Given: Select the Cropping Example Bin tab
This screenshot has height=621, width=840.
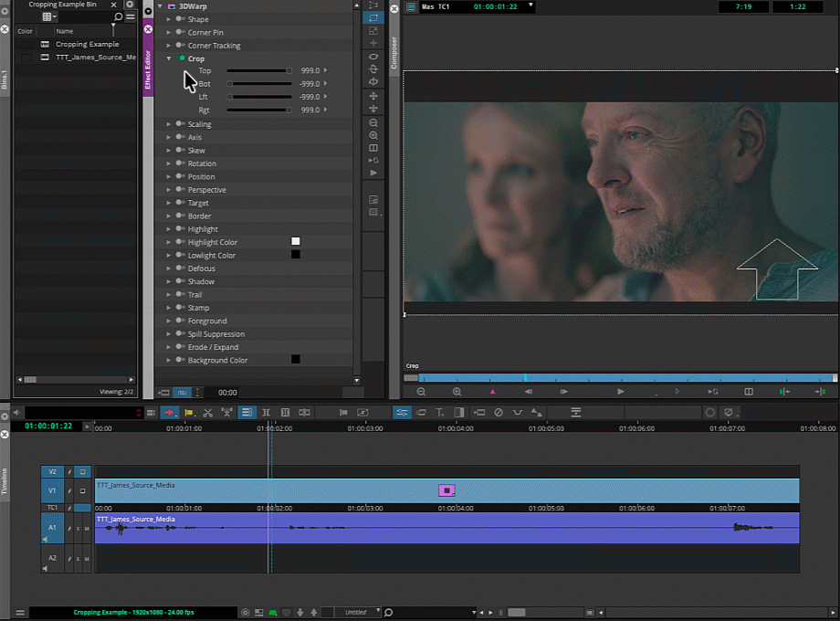Looking at the screenshot, I should pyautogui.click(x=63, y=5).
